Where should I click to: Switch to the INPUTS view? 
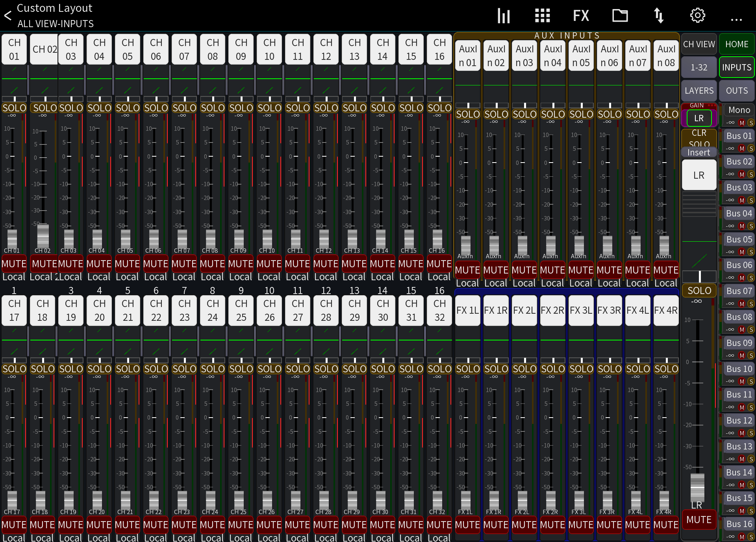coord(737,67)
